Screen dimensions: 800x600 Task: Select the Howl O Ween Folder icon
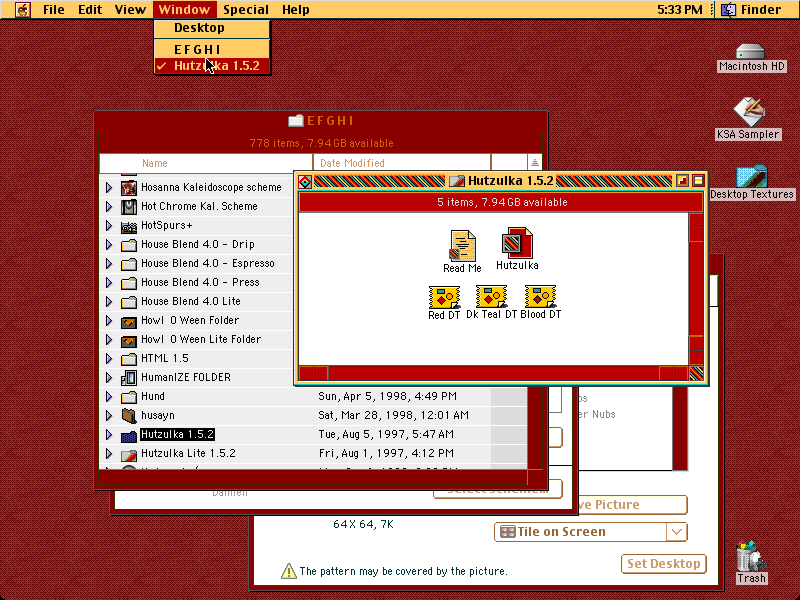(x=129, y=321)
